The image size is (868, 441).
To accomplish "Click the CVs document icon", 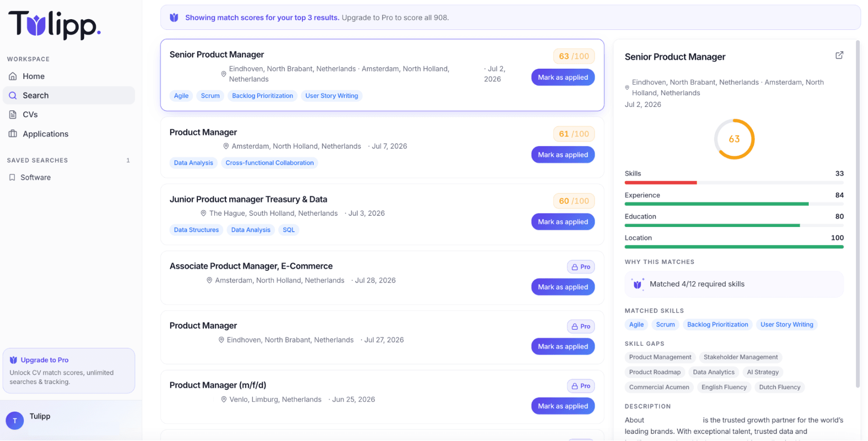I will pyautogui.click(x=13, y=114).
